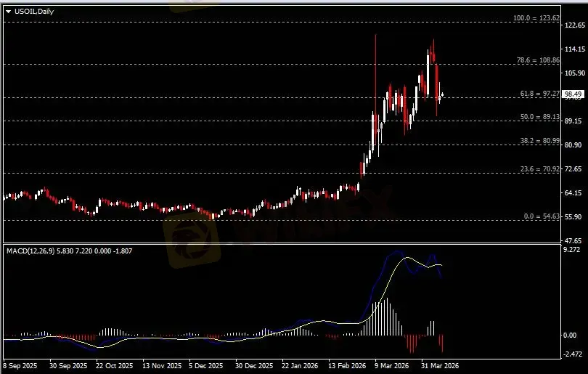Click the 31 Mar 2026 date label
This screenshot has width=588, height=374.
click(440, 366)
